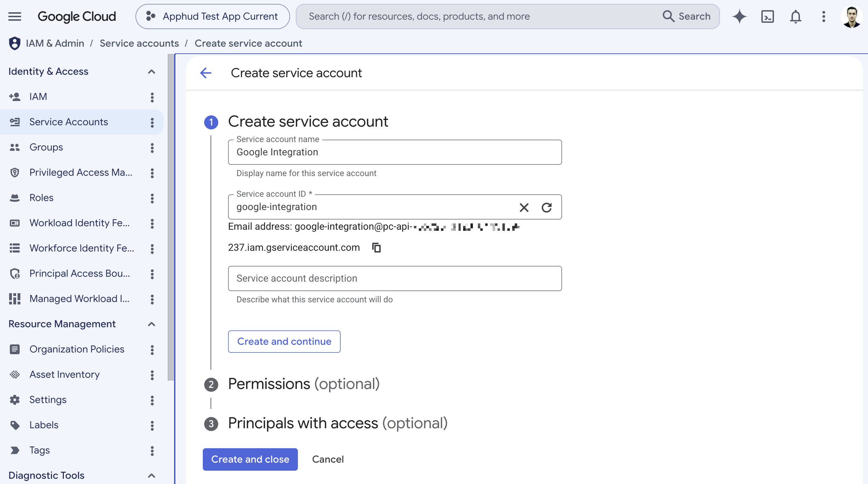Regenerate the service account ID
The width and height of the screenshot is (868, 484).
[547, 208]
